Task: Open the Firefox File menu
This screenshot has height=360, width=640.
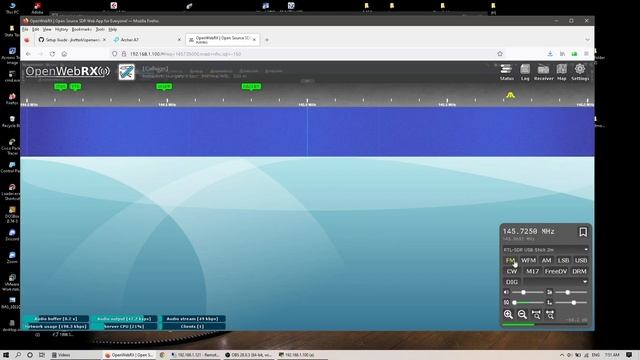Action: click(x=25, y=29)
